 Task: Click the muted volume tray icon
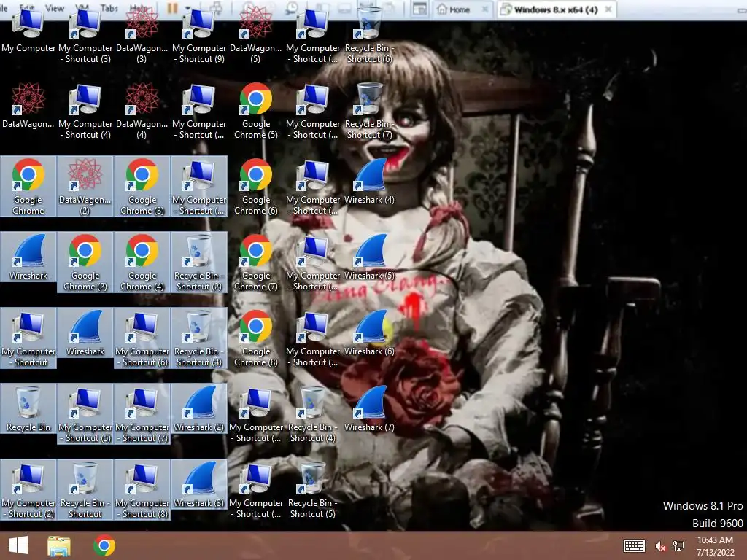(659, 546)
